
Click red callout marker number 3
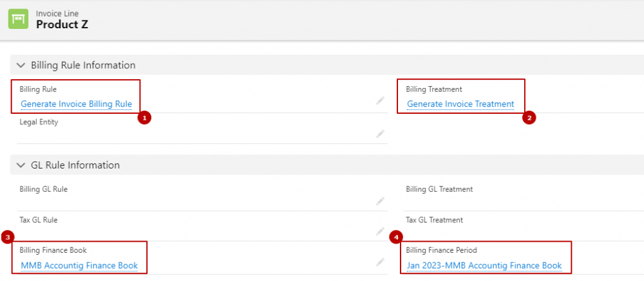click(x=8, y=237)
